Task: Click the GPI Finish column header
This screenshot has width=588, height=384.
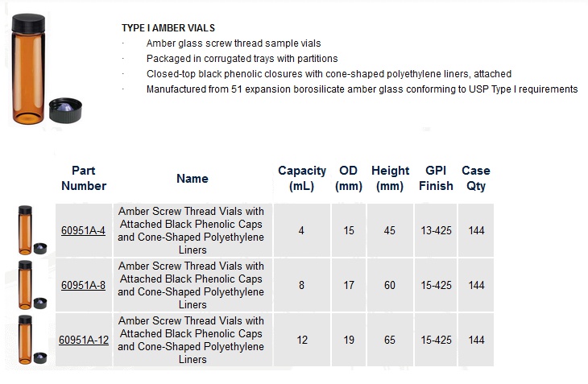Action: pyautogui.click(x=436, y=178)
